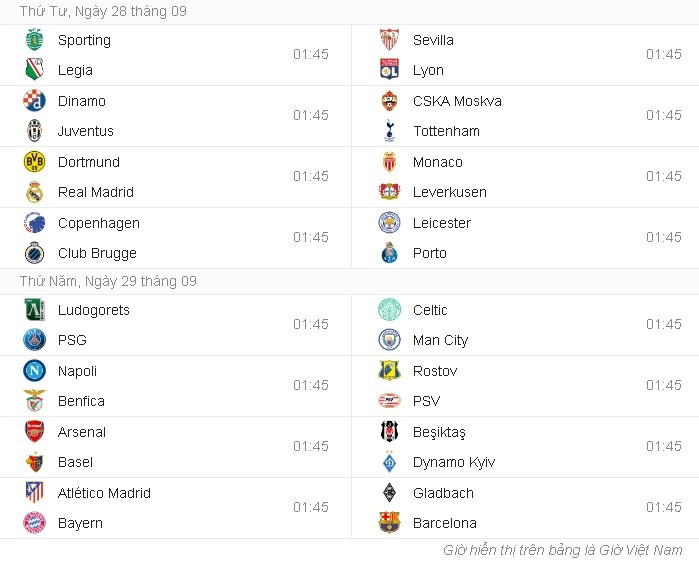Click the Barcelona club crest

[390, 523]
